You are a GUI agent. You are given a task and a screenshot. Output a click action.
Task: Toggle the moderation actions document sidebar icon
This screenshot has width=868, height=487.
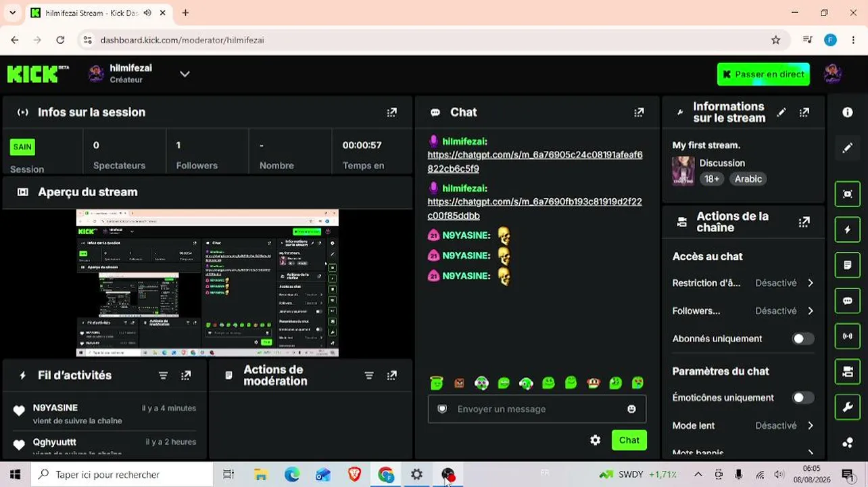pos(848,265)
